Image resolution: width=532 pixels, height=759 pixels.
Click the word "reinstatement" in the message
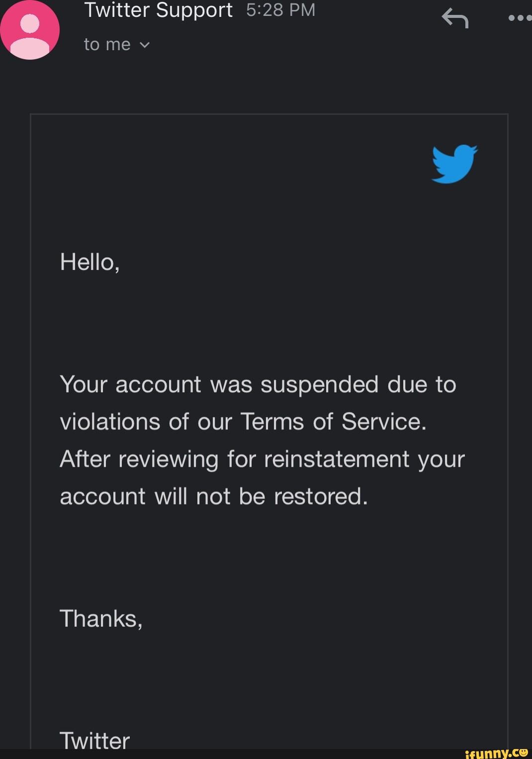[337, 459]
